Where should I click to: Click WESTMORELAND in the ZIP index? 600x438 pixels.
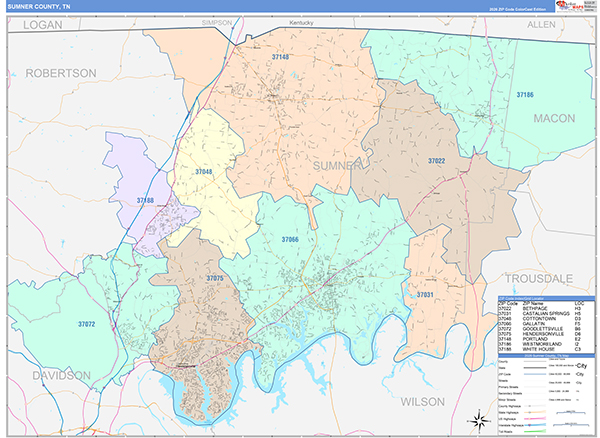[x=542, y=344]
